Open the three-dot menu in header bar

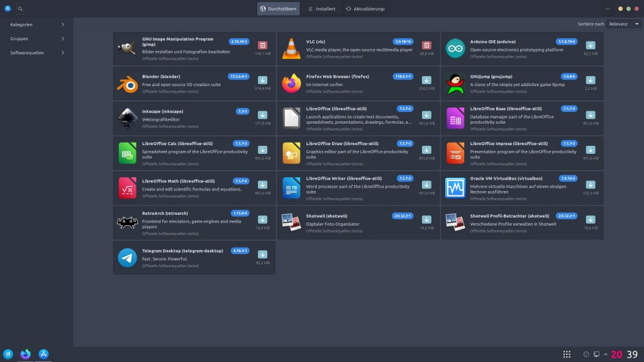tap(607, 9)
